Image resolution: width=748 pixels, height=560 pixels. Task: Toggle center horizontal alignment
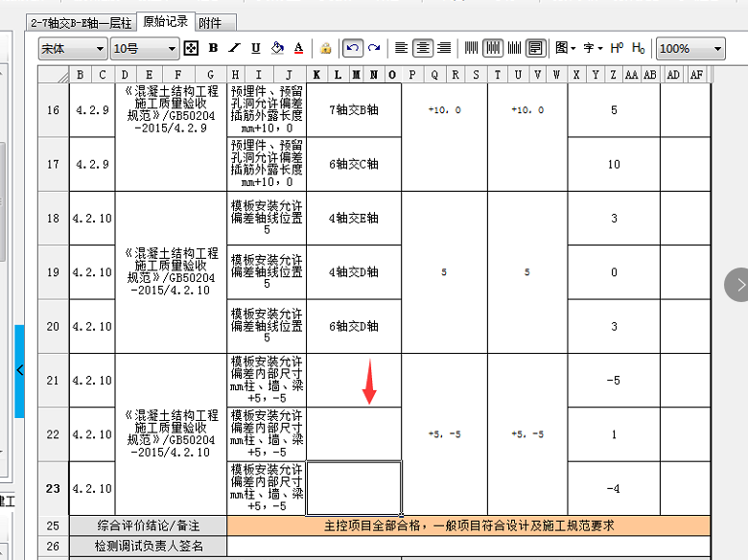click(422, 48)
